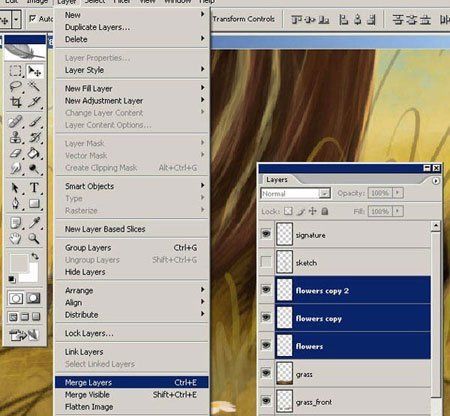Select the Type tool
This screenshot has height=416, width=450.
coord(34,188)
